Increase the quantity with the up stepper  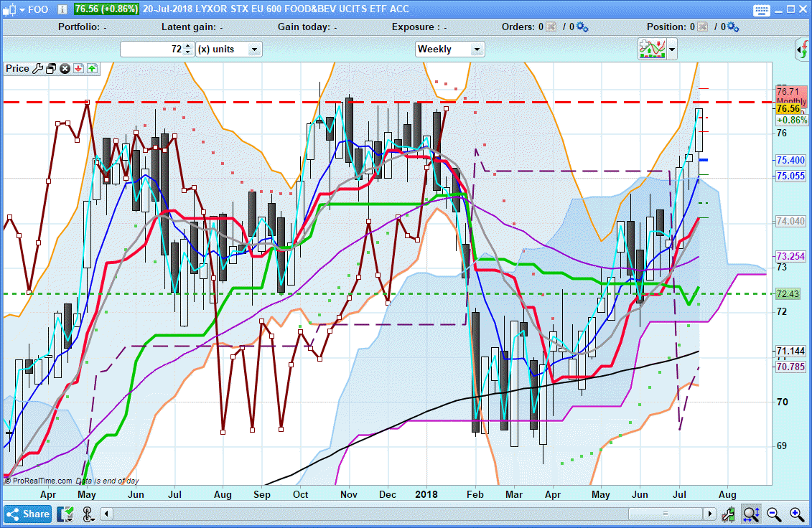[x=188, y=45]
